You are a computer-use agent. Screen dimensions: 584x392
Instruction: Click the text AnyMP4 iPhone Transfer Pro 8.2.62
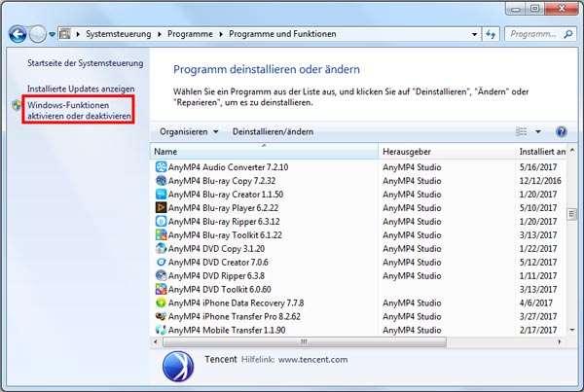pyautogui.click(x=235, y=316)
